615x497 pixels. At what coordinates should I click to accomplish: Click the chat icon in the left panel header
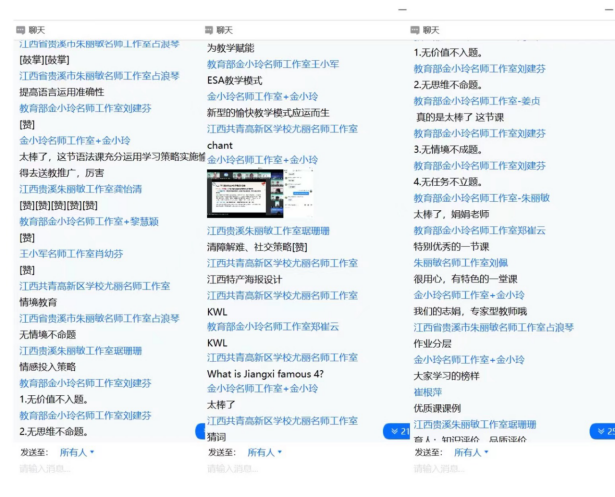point(20,30)
